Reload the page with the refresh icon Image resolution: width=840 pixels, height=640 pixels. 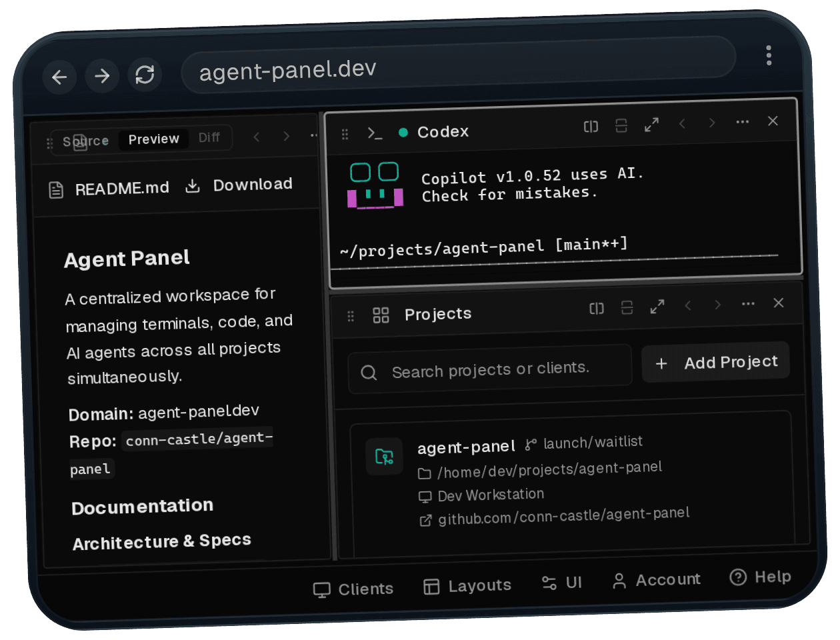[145, 75]
